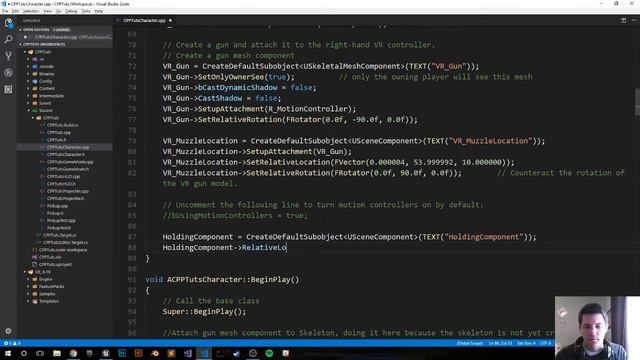Image resolution: width=640 pixels, height=360 pixels.
Task: Open the View menu
Action: click(48, 11)
